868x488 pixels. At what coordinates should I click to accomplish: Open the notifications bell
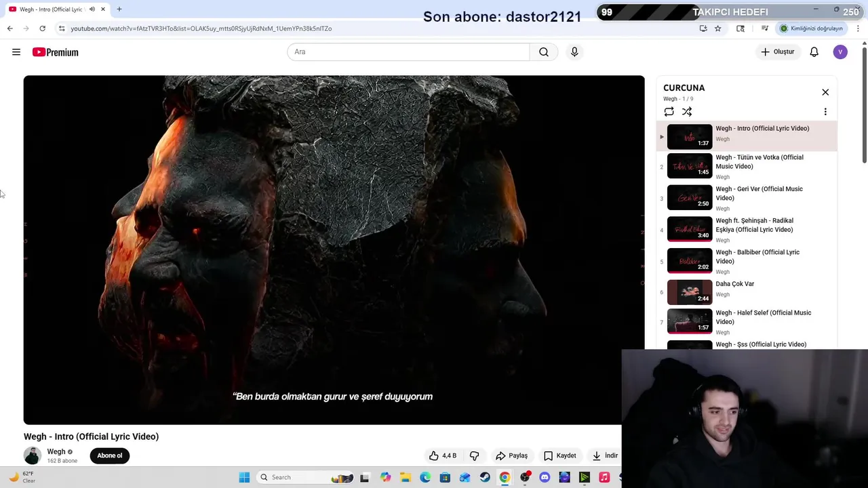coord(814,52)
